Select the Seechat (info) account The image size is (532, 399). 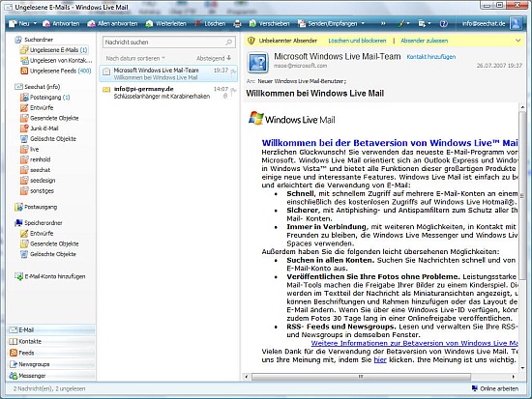pyautogui.click(x=38, y=87)
